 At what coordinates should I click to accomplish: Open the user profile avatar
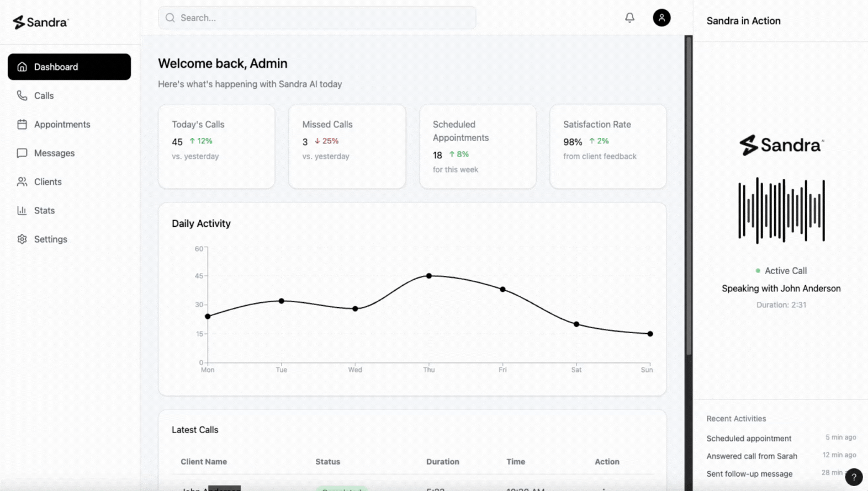click(x=661, y=18)
